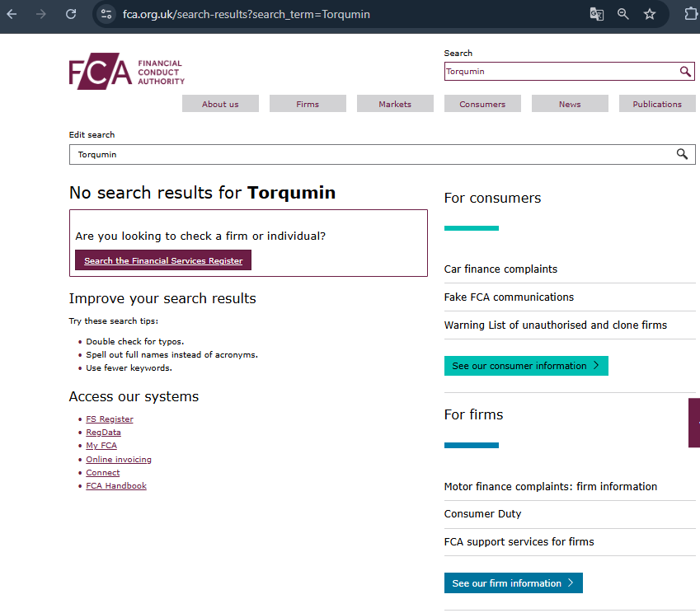
Task: Open the Publications menu
Action: [x=657, y=104]
